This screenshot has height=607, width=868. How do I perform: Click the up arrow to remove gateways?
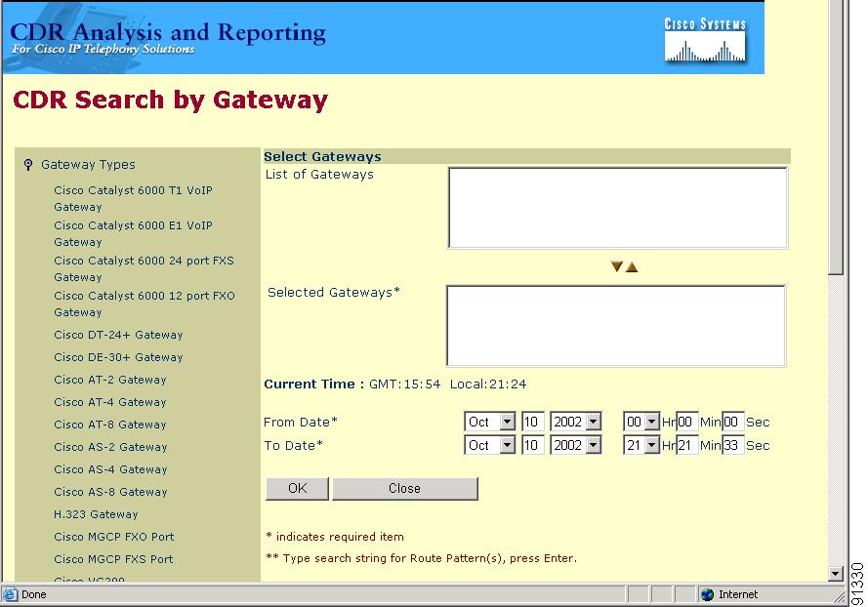pos(632,267)
